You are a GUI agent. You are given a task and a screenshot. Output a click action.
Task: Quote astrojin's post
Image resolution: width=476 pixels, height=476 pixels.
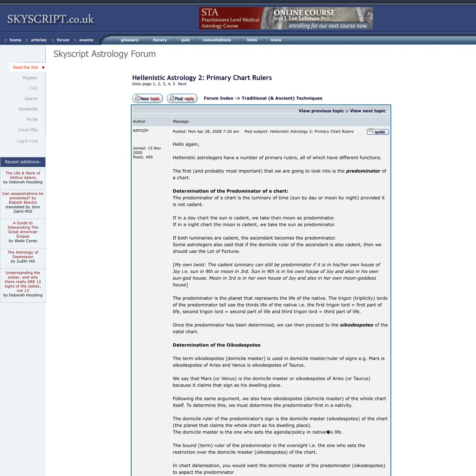coord(378,132)
